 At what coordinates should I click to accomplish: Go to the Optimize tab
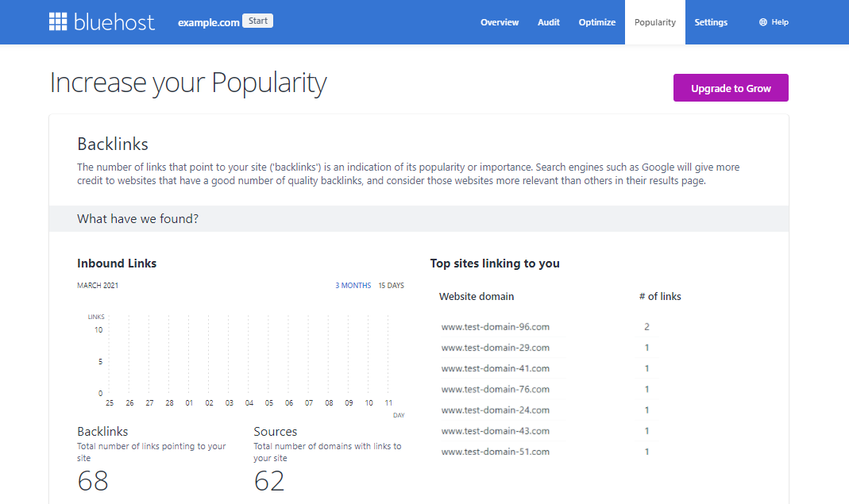(596, 22)
